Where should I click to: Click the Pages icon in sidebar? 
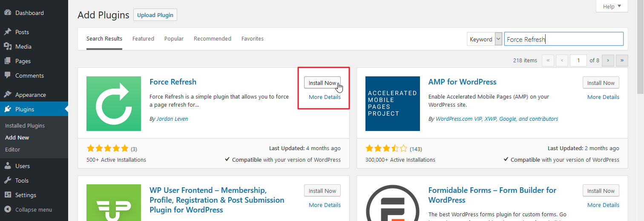click(8, 61)
